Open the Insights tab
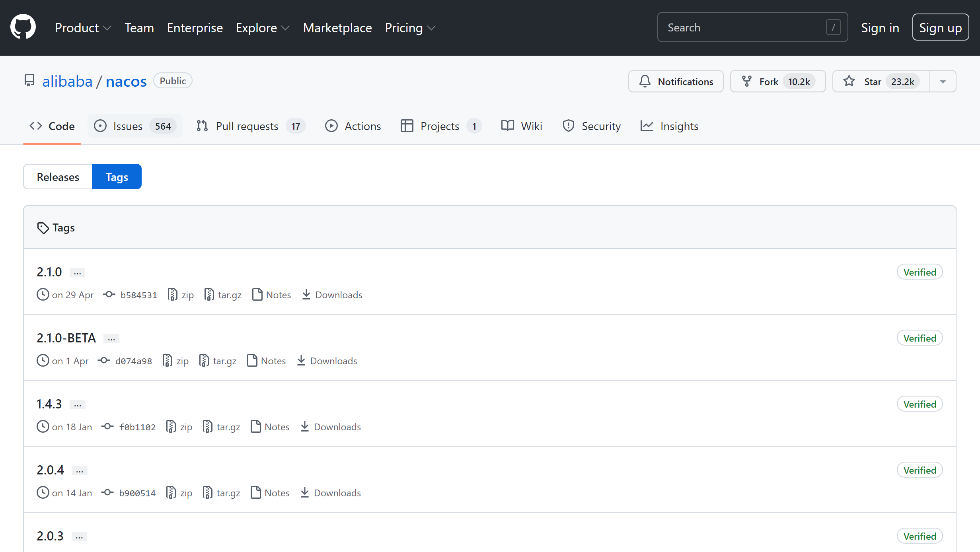Screen dimensions: 980x552 (x=670, y=126)
